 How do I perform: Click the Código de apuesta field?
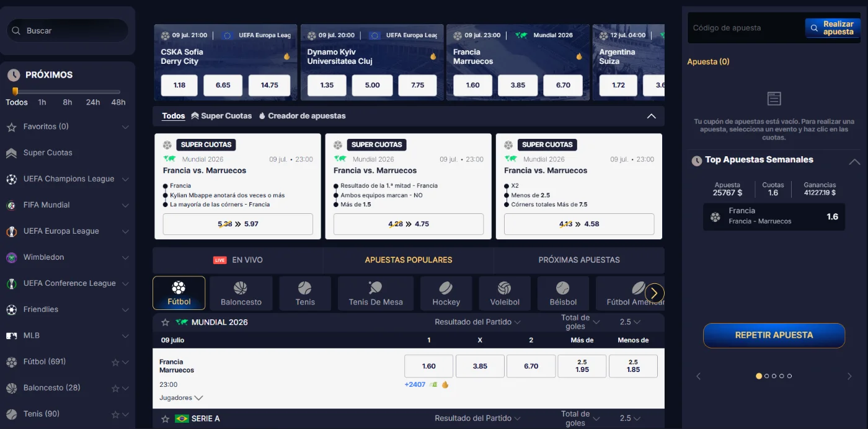[x=746, y=28]
